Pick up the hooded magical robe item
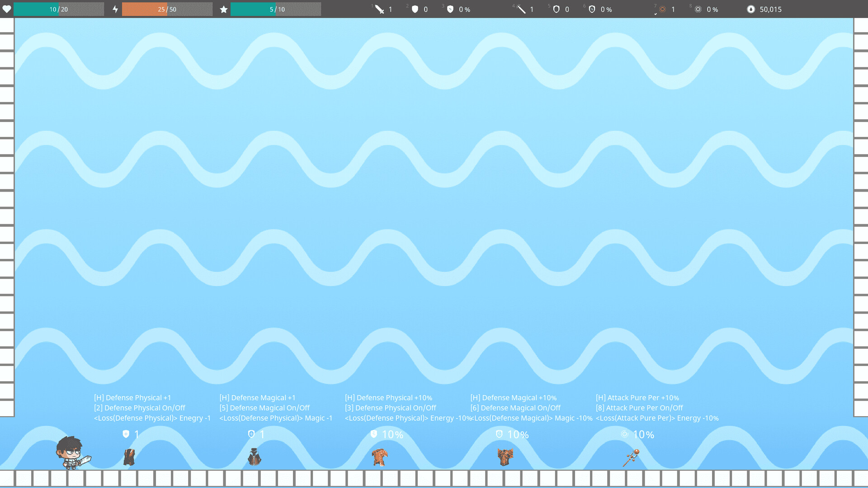 click(x=255, y=457)
